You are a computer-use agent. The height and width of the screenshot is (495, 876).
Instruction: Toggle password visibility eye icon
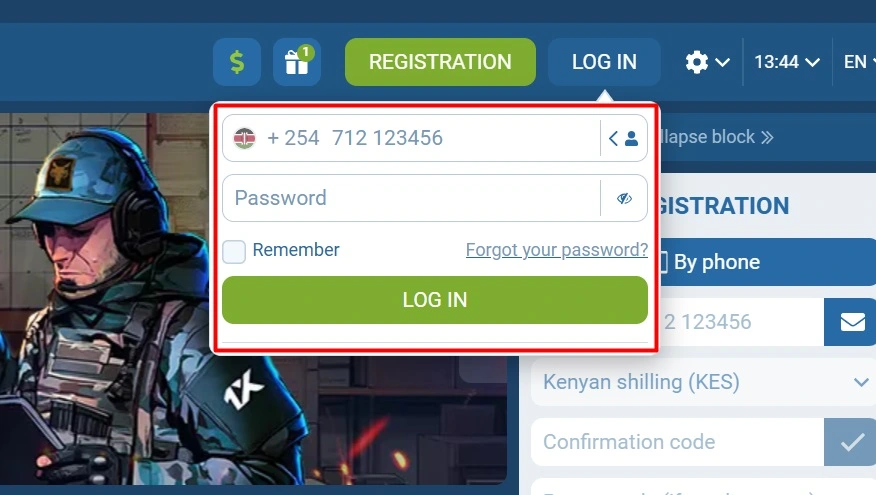624,198
